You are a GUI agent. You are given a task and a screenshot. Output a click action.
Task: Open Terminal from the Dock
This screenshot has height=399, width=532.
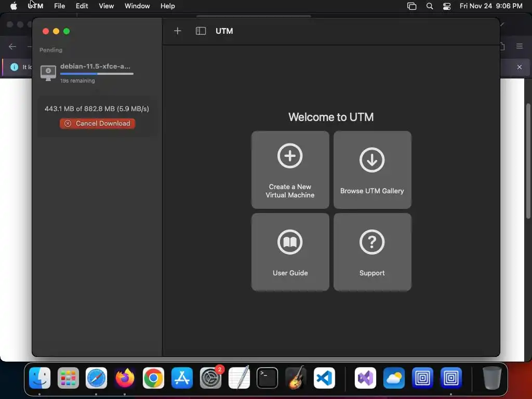click(x=268, y=378)
